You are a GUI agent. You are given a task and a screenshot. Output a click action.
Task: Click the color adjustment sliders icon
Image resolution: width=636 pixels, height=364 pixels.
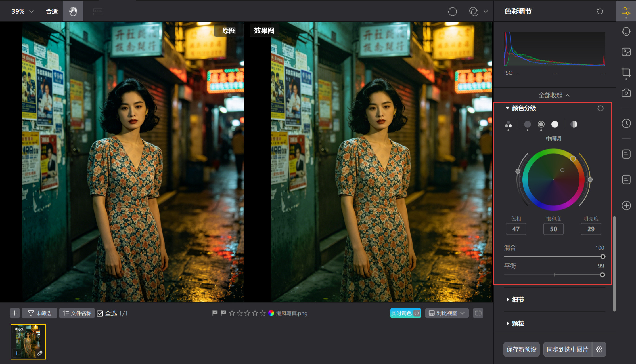626,11
